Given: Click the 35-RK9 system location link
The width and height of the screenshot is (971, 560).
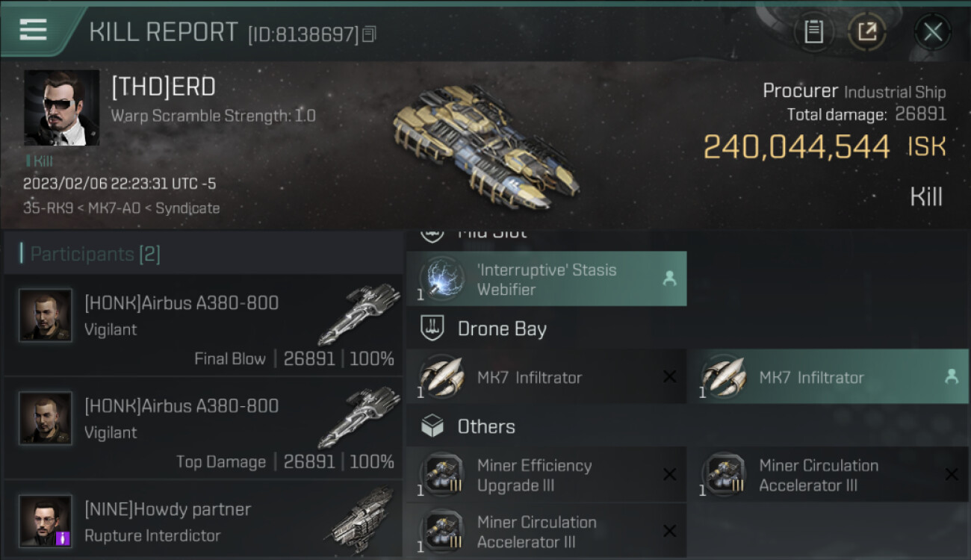Looking at the screenshot, I should tap(48, 208).
